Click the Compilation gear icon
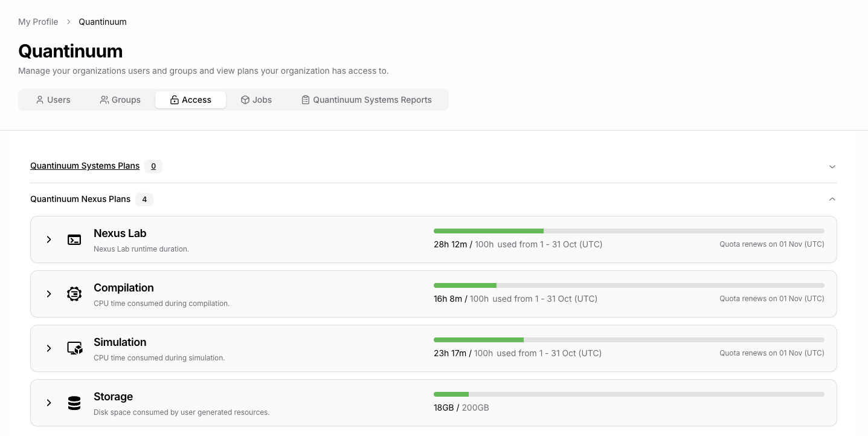The width and height of the screenshot is (868, 436). 74,294
